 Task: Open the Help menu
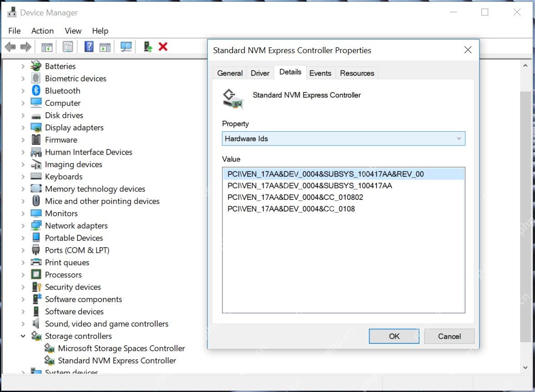coord(100,31)
